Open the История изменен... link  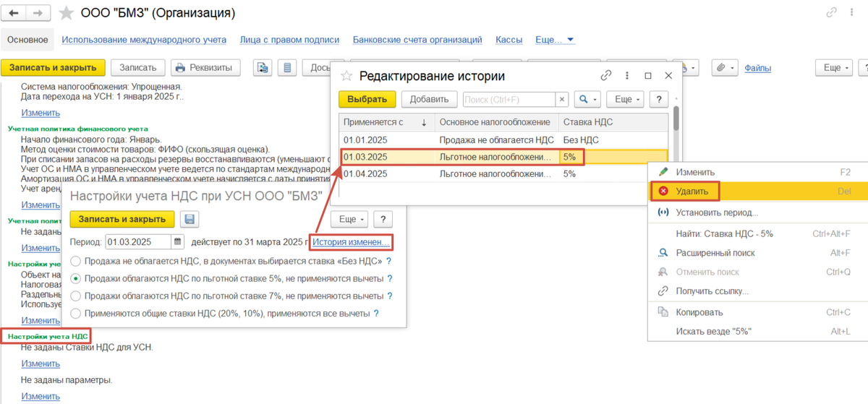click(351, 241)
